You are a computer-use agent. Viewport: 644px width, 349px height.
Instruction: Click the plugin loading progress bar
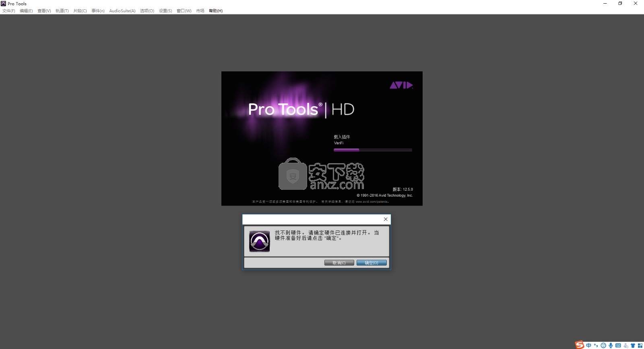[373, 150]
